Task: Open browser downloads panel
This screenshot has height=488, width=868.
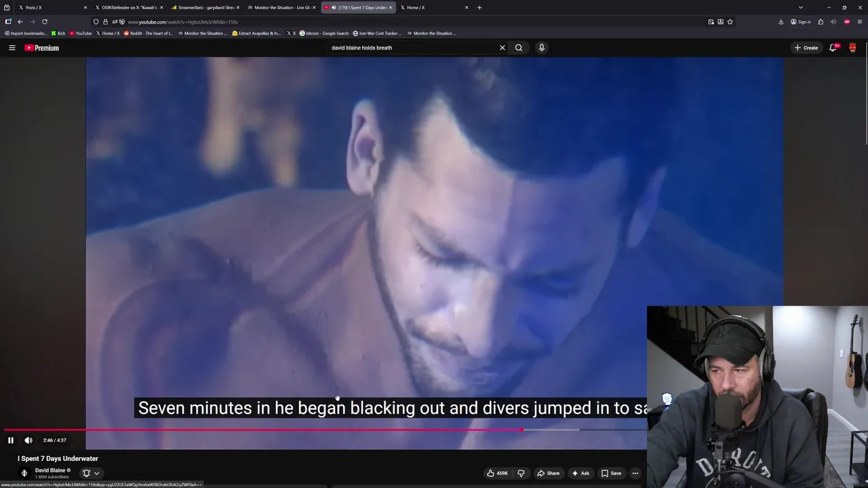Action: pos(781,22)
